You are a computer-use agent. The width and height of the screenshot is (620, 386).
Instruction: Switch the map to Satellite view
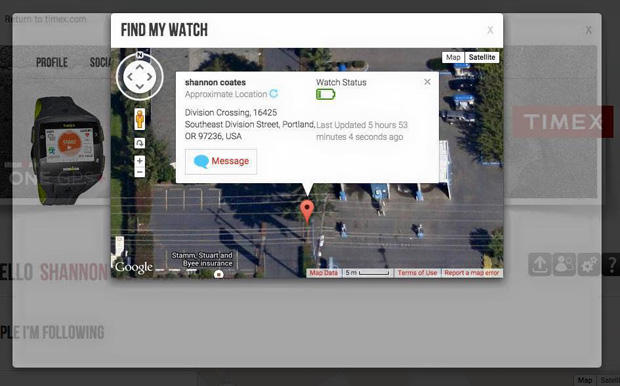click(482, 57)
